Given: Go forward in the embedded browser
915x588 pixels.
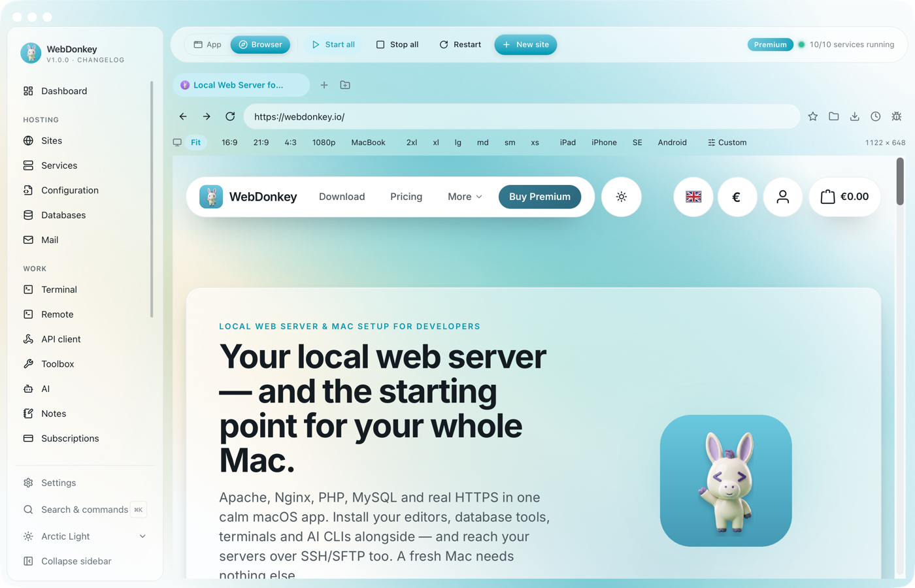Looking at the screenshot, I should coord(207,116).
